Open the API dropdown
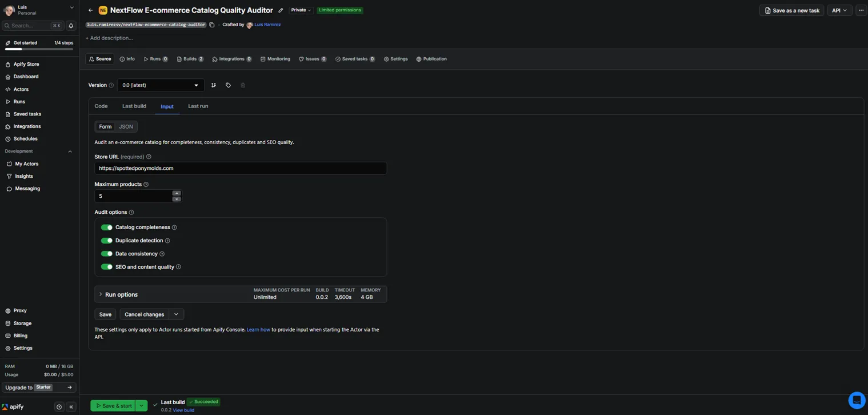This screenshot has width=868, height=415. tap(839, 10)
